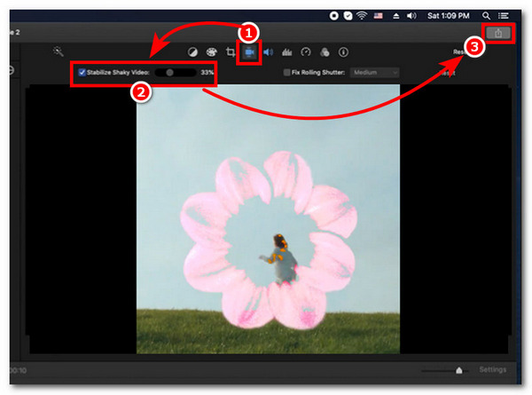Open timeline Settings
Viewport: 532px width, 395px height.
[493, 369]
